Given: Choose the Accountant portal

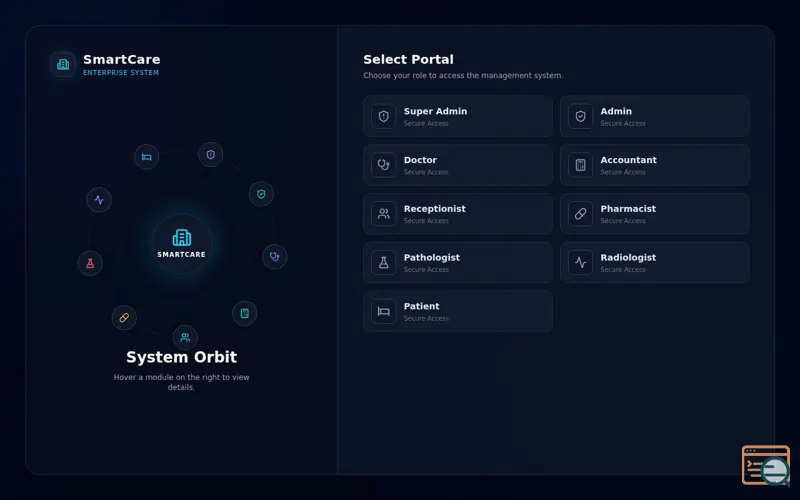Looking at the screenshot, I should [655, 165].
